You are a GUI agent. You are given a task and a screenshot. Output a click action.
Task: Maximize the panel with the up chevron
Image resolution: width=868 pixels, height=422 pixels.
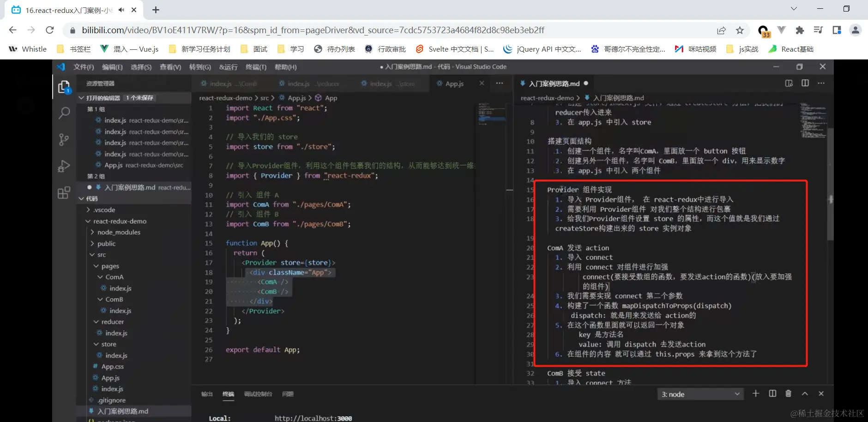(x=805, y=393)
